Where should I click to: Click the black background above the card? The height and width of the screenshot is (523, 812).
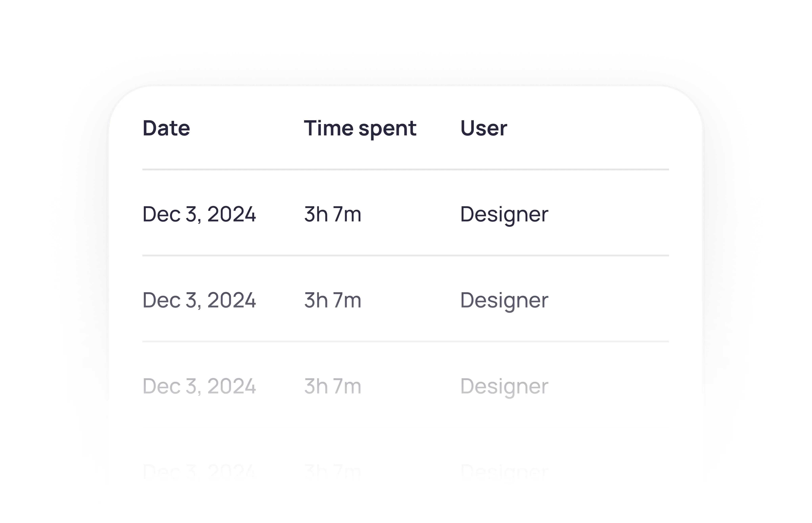pyautogui.click(x=406, y=17)
